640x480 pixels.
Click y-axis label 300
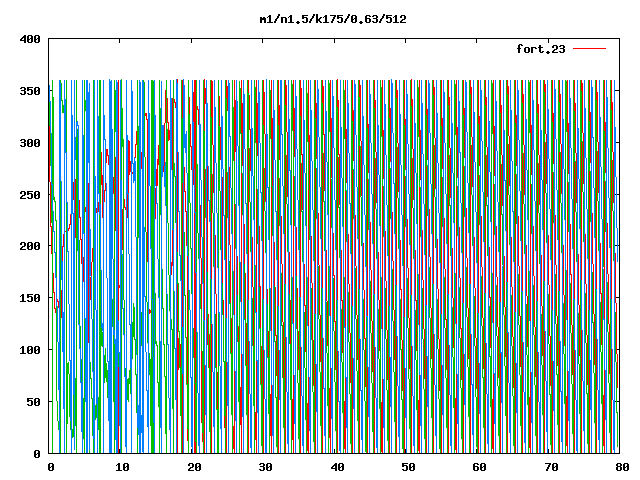[30, 143]
